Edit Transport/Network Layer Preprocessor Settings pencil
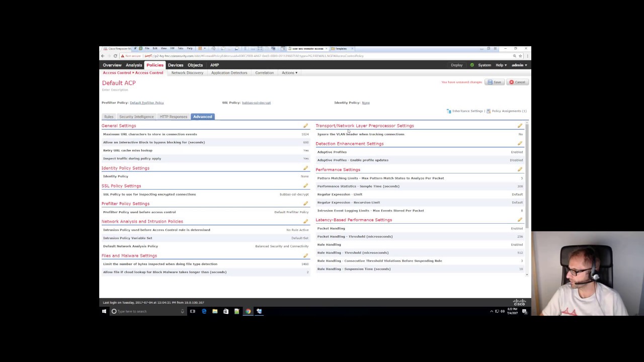 pos(520,126)
